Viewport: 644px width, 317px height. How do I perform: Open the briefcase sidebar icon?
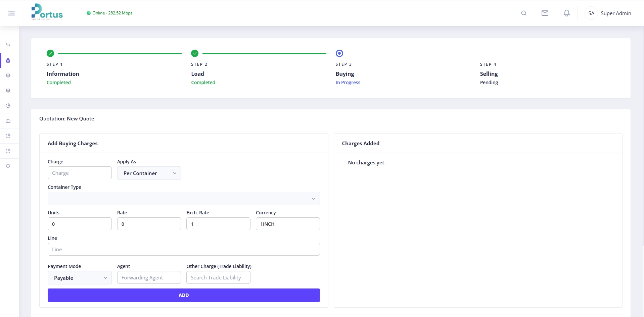(8, 121)
